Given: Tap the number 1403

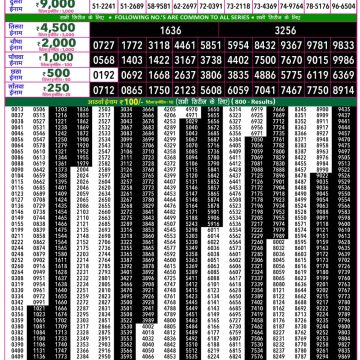Looking at the screenshot, I should pyautogui.click(x=132, y=60).
